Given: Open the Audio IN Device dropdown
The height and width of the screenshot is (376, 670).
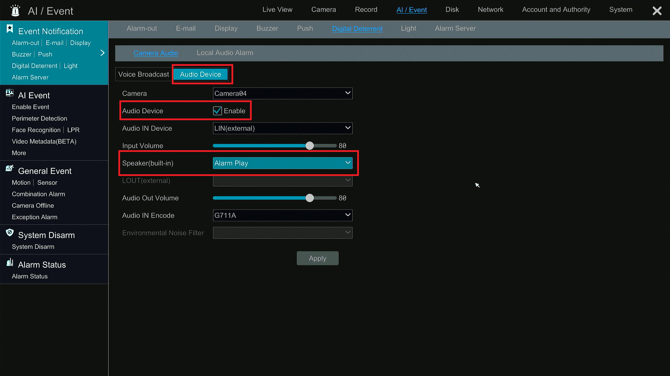Looking at the screenshot, I should (x=282, y=128).
